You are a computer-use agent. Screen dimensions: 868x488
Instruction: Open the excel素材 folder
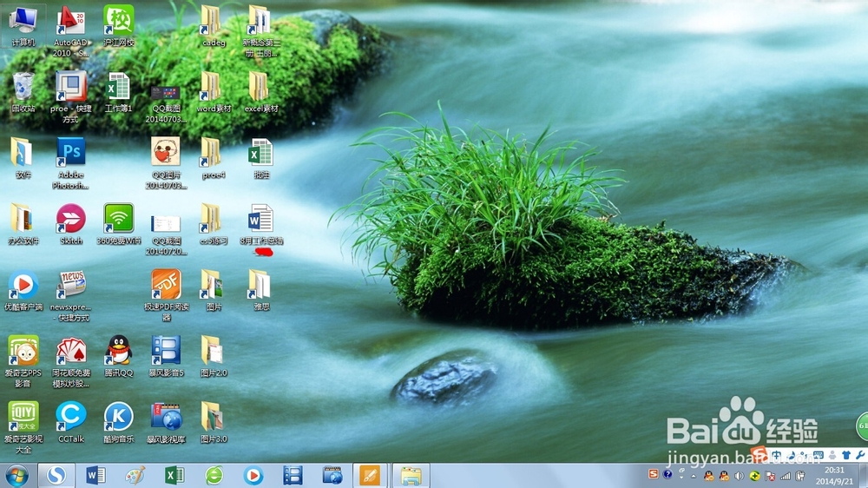261,92
